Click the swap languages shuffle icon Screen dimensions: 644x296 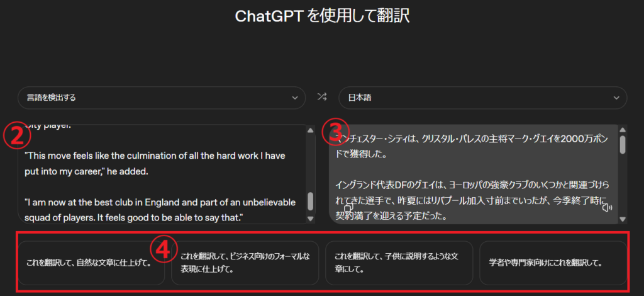pyautogui.click(x=322, y=97)
